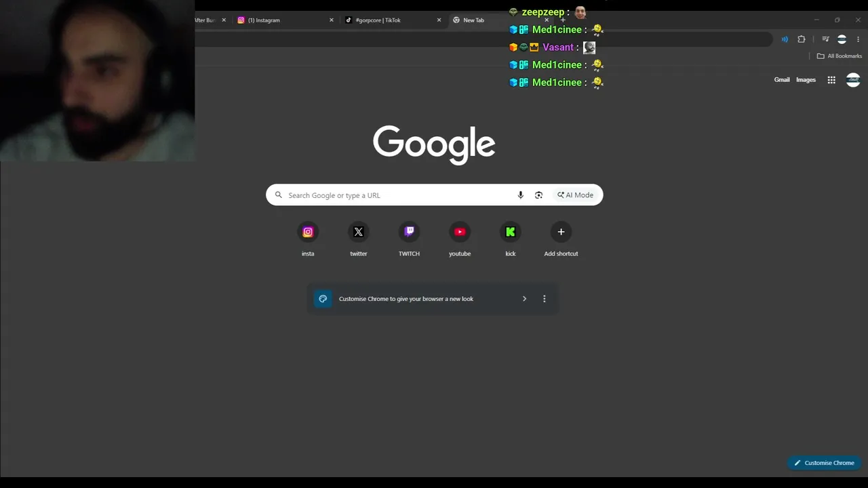The width and height of the screenshot is (868, 488).
Task: Open more options on the Customise Chrome card
Action: click(544, 299)
